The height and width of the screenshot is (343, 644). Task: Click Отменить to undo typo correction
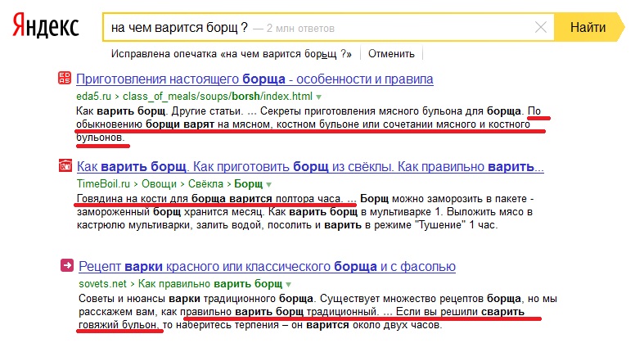(391, 54)
